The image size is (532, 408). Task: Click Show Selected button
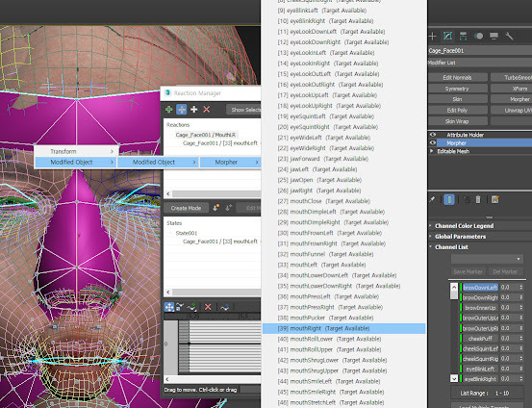click(x=243, y=110)
